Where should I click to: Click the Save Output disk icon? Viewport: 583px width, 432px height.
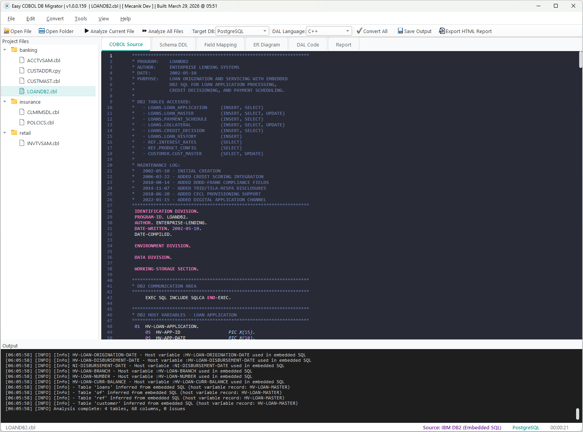(x=400, y=31)
